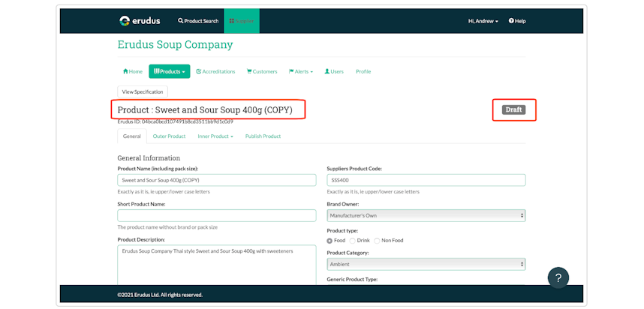Open the Supplier tab in top bar

click(x=242, y=21)
